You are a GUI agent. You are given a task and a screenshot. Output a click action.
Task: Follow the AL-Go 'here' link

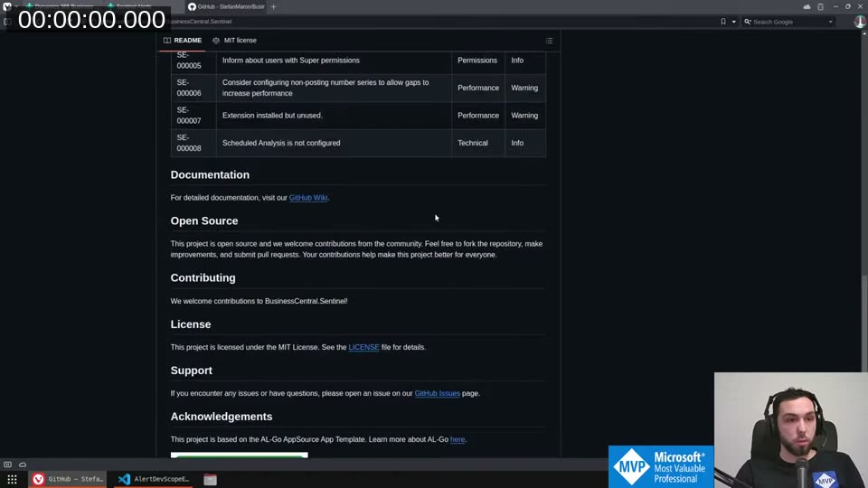click(x=458, y=439)
